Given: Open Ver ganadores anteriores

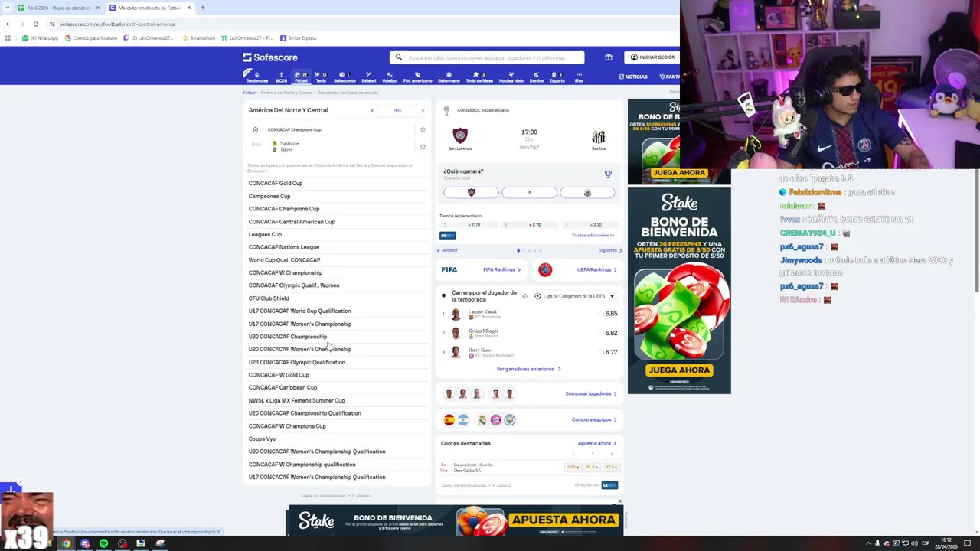Looking at the screenshot, I should (528, 369).
